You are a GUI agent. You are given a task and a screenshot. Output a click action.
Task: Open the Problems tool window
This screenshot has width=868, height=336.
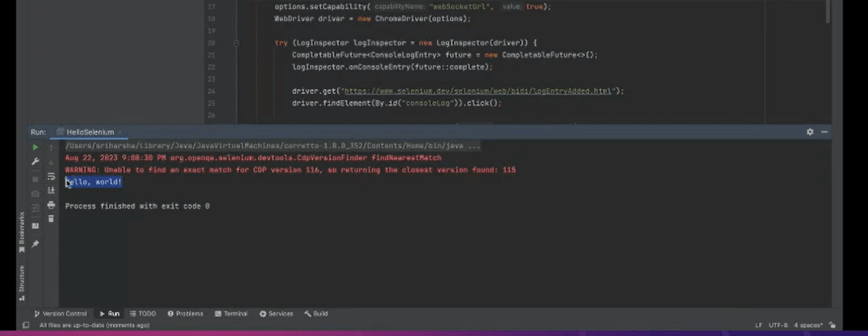[x=185, y=313]
